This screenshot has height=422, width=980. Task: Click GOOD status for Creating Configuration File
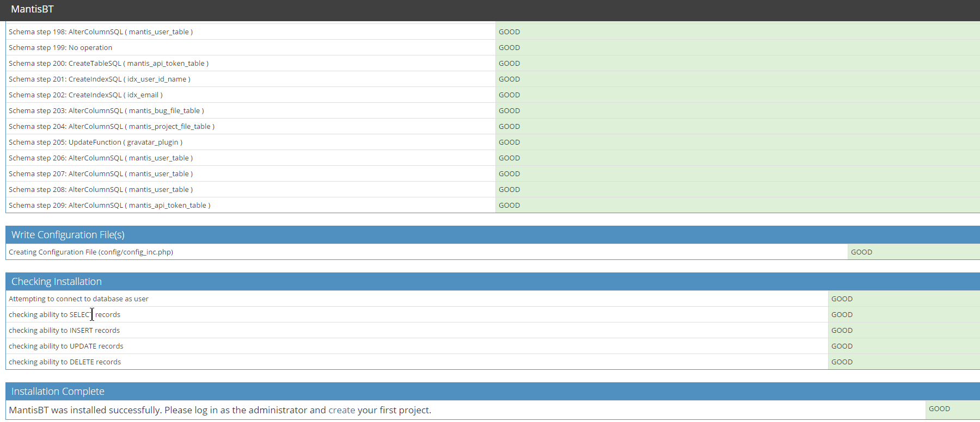click(x=861, y=252)
